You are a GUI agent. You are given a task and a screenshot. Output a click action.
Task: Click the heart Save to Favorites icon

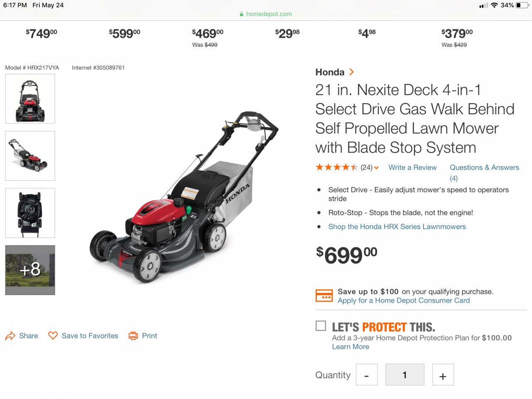point(53,335)
